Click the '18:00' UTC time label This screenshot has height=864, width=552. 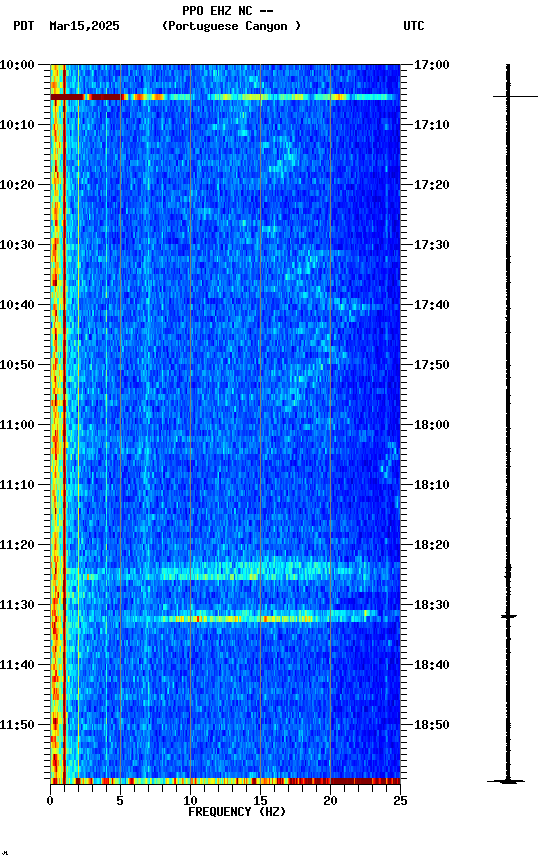click(x=431, y=425)
